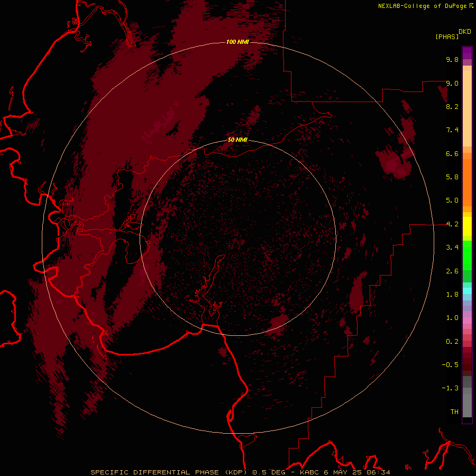Viewport: 476px width, 476px height.
Task: Click the pink segment of the color bar
Action: 467,321
